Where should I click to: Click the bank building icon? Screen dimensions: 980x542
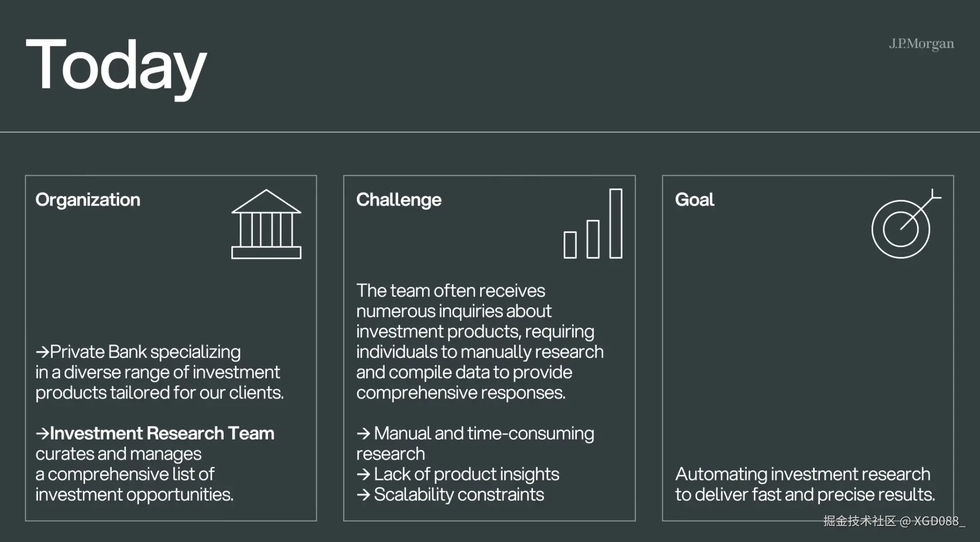[266, 224]
